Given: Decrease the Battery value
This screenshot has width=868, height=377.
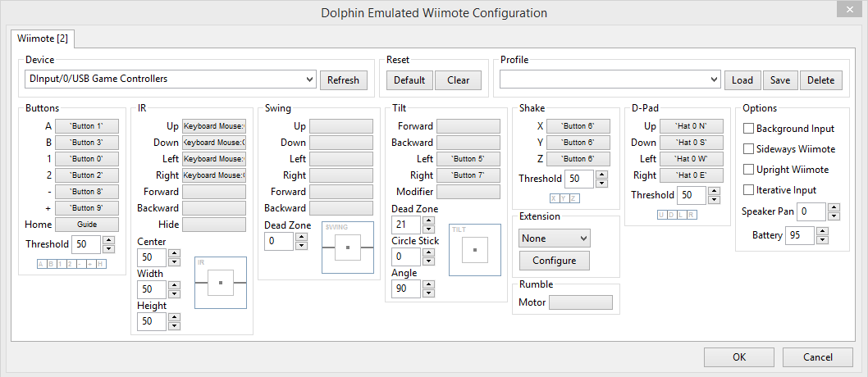Looking at the screenshot, I should coord(823,240).
